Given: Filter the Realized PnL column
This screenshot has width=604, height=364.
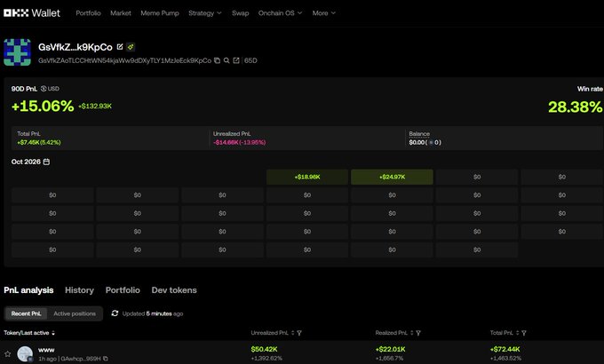Looking at the screenshot, I should [x=418, y=333].
